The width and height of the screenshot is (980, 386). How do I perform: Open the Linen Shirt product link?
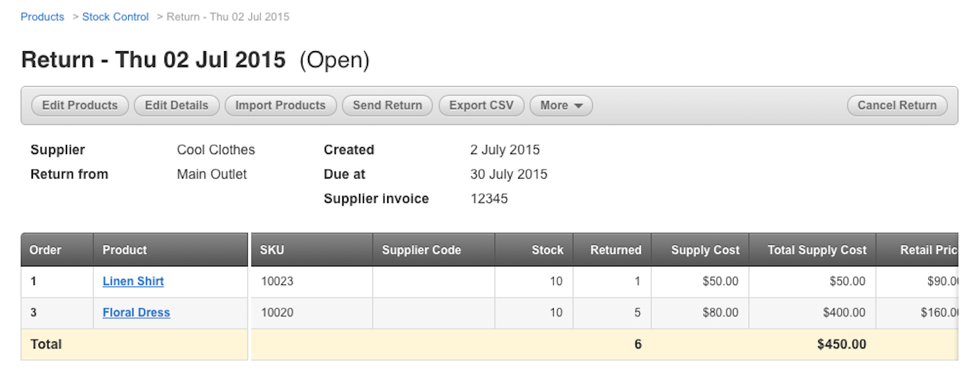(133, 282)
